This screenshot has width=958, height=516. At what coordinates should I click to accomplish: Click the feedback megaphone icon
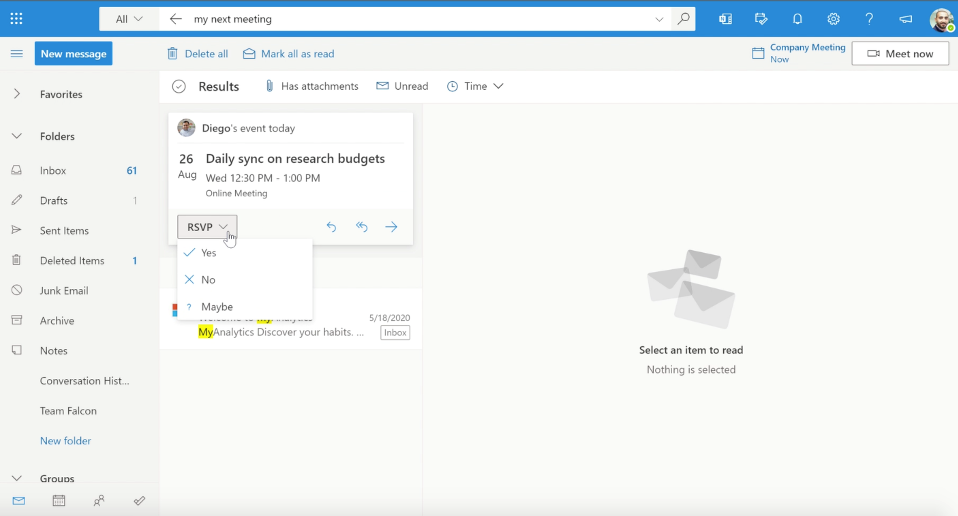click(x=905, y=19)
